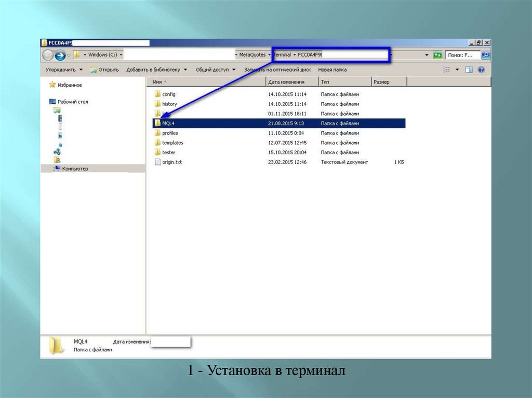
Task: Click Libraries icon under Рабочий стол
Action: (x=57, y=110)
